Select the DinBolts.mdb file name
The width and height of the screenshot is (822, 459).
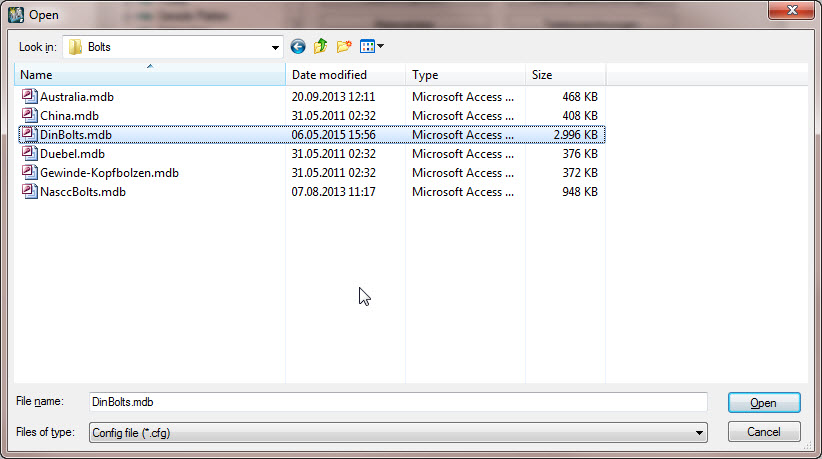pos(75,135)
